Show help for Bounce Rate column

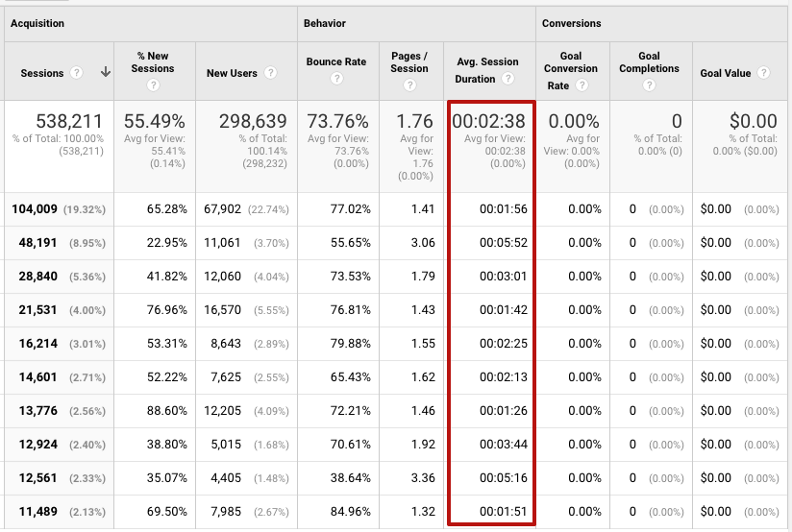pyautogui.click(x=336, y=85)
